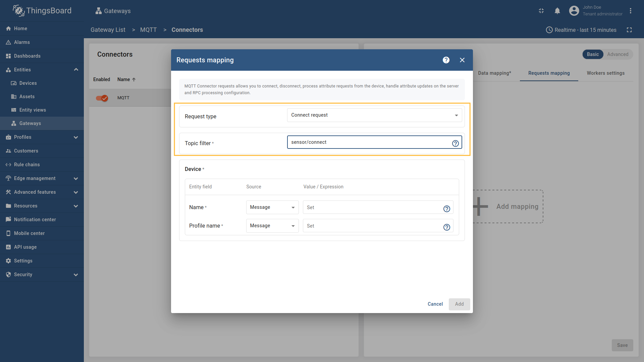Navigate back via the Gateway List breadcrumb
The width and height of the screenshot is (644, 362).
tap(108, 30)
